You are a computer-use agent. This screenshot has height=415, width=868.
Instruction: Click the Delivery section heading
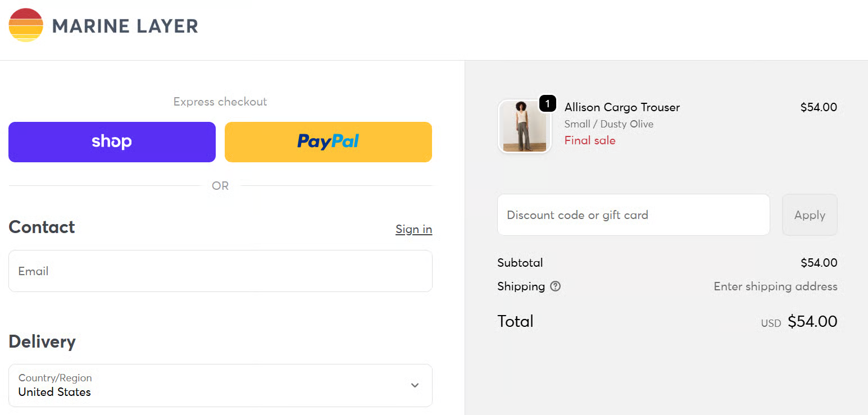click(42, 341)
